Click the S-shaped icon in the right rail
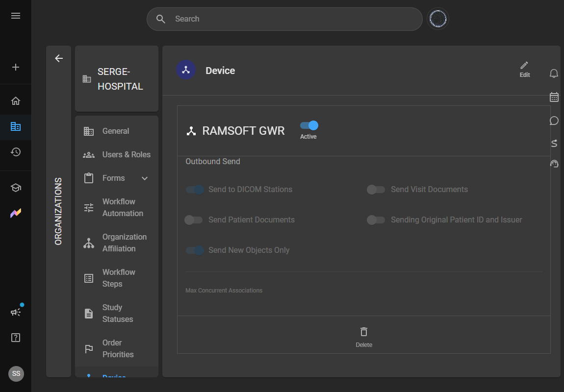 click(x=554, y=144)
